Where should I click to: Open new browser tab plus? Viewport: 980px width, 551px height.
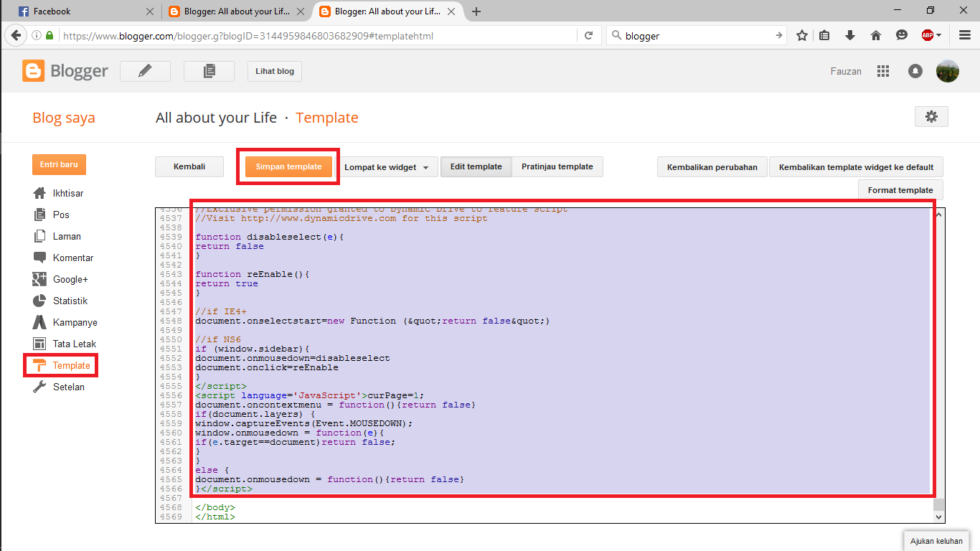[476, 11]
